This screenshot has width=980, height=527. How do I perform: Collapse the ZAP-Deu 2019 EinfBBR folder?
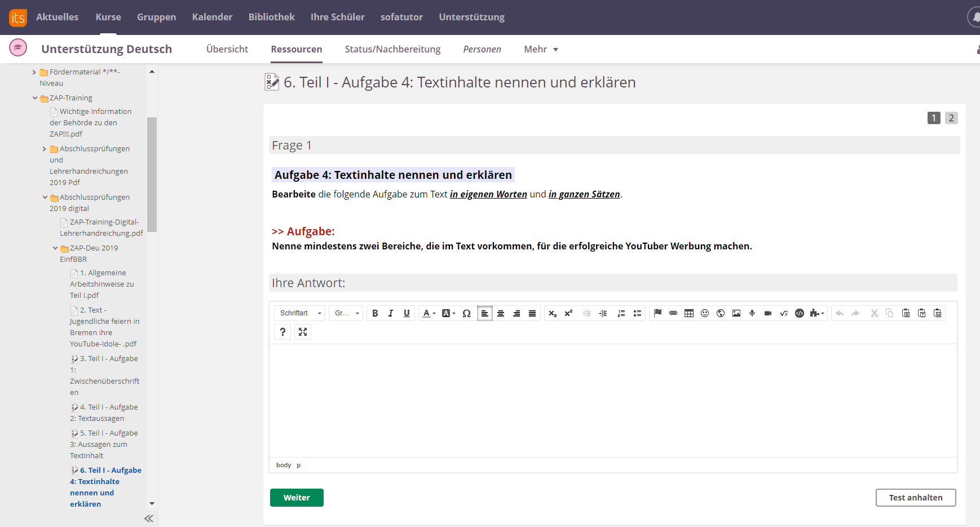click(55, 248)
